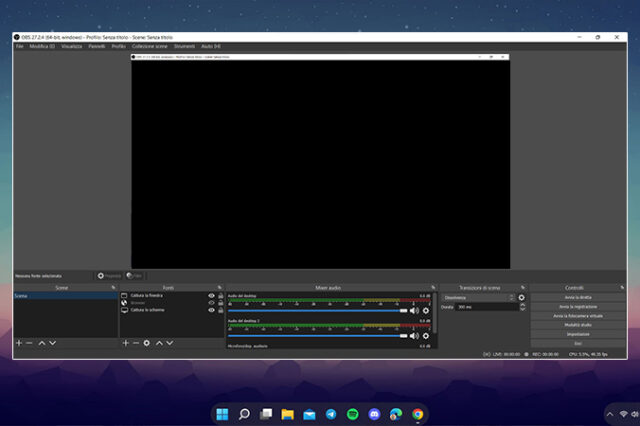Add a new source in Fonti panel
The width and height of the screenshot is (640, 426).
[125, 343]
